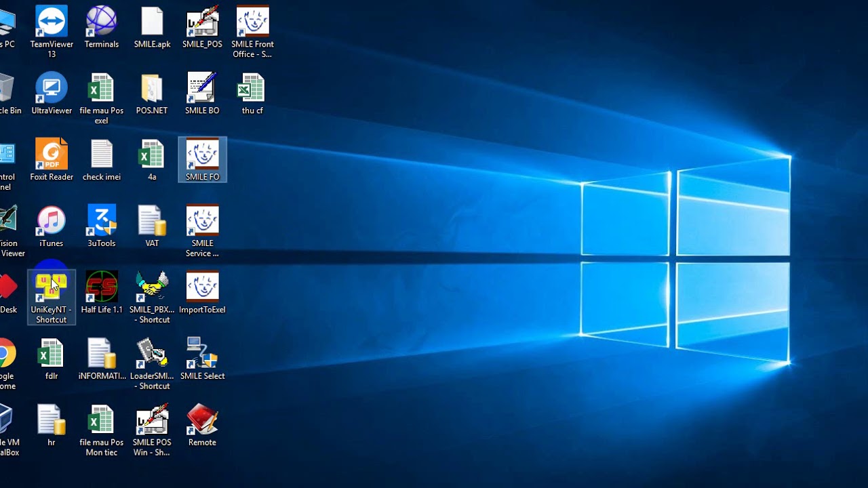This screenshot has height=488, width=868.
Task: Select the SMILE POS Win shortcut
Action: pos(152,430)
